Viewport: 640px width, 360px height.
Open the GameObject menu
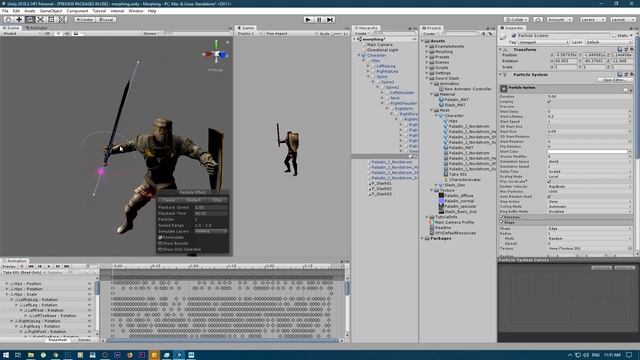(x=51, y=11)
